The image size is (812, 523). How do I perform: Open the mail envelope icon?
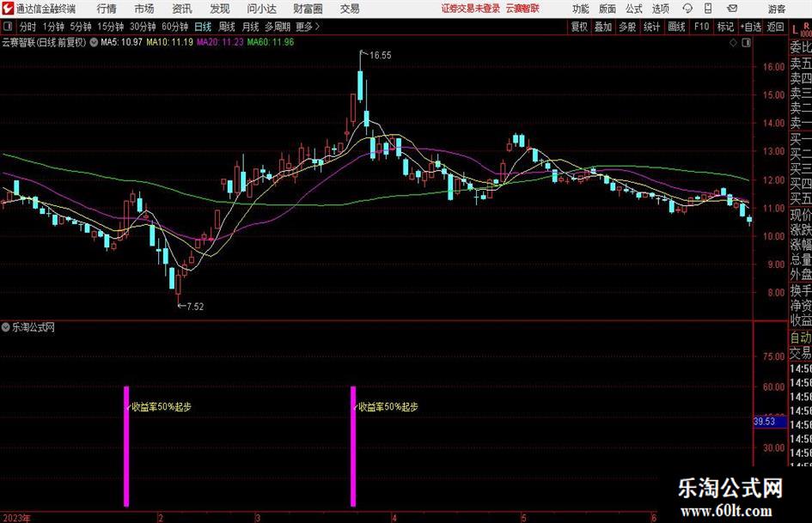coord(732,9)
